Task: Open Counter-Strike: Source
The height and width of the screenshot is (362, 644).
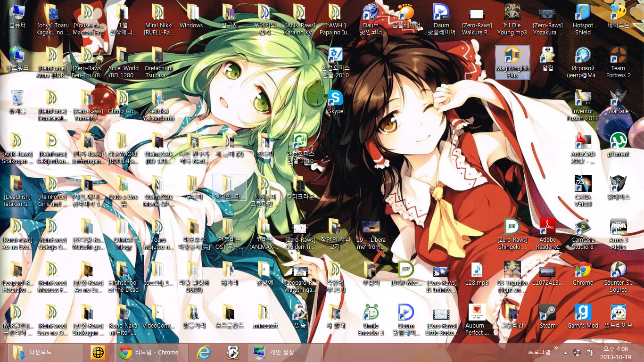Action: (x=618, y=271)
